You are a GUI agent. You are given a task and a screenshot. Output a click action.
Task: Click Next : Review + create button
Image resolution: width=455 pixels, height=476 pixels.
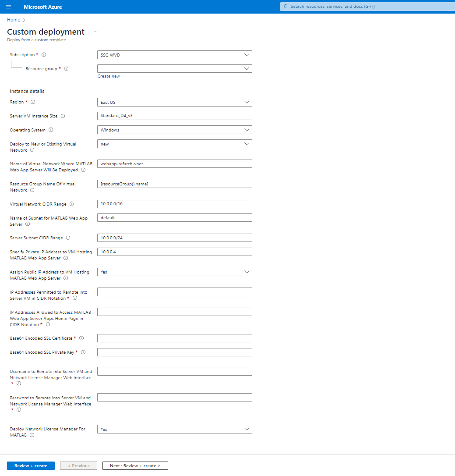click(135, 465)
